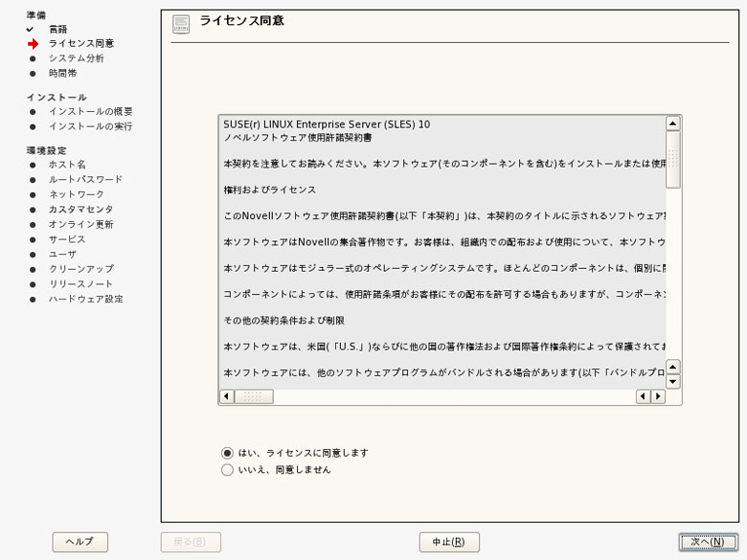The height and width of the screenshot is (560, 747).
Task: Click the 環境設定 section heading
Action: [x=46, y=150]
